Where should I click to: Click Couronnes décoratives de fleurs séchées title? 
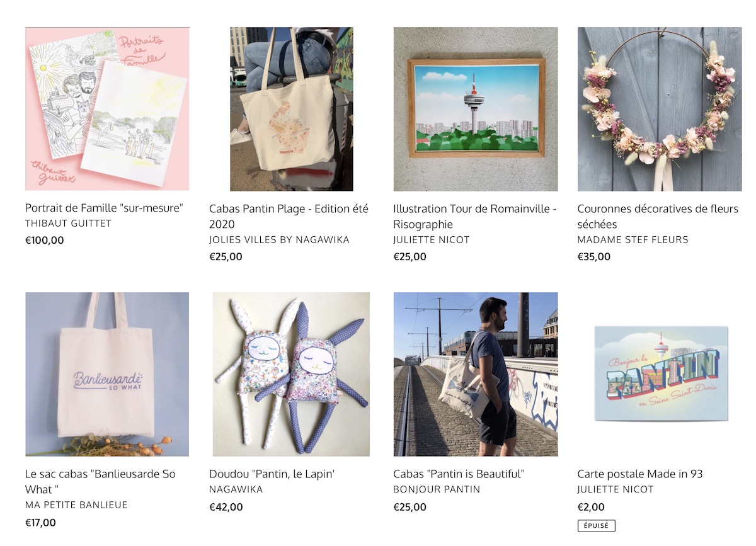(x=658, y=217)
